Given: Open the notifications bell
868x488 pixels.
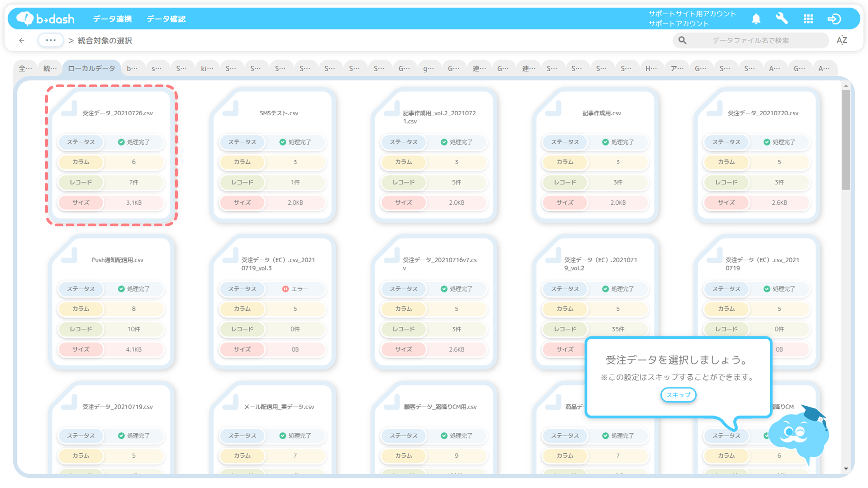Looking at the screenshot, I should [756, 19].
